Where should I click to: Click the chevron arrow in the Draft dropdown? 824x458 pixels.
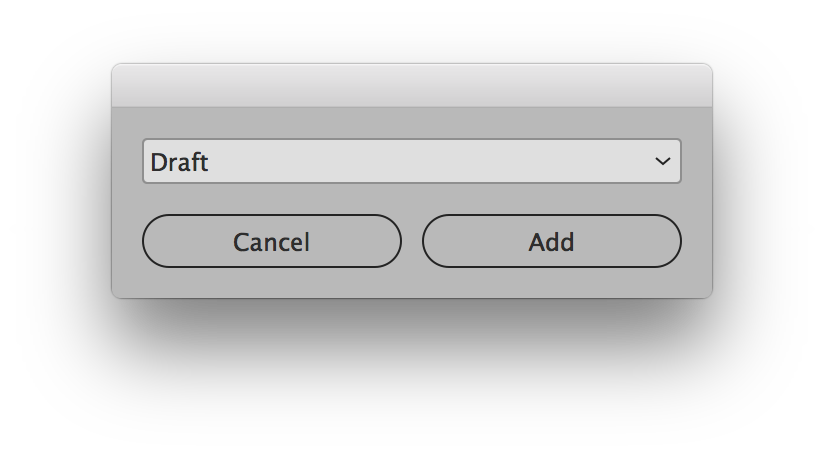(x=662, y=161)
